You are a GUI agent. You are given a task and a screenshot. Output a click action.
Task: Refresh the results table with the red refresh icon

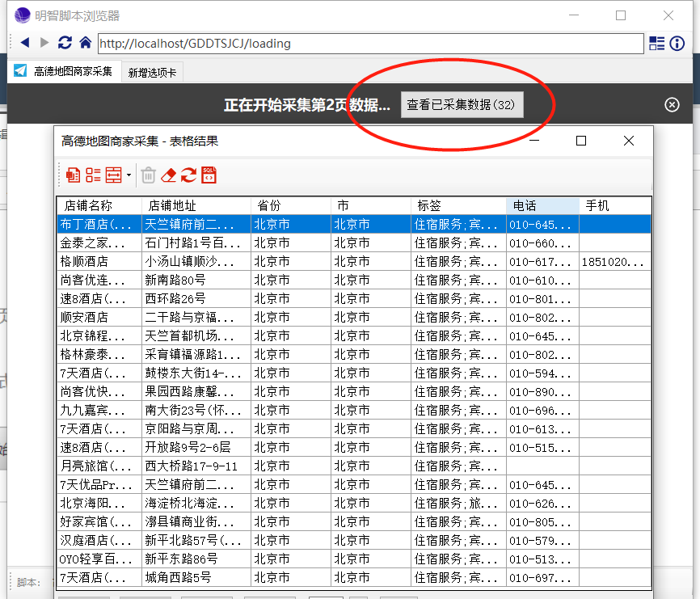tap(188, 175)
